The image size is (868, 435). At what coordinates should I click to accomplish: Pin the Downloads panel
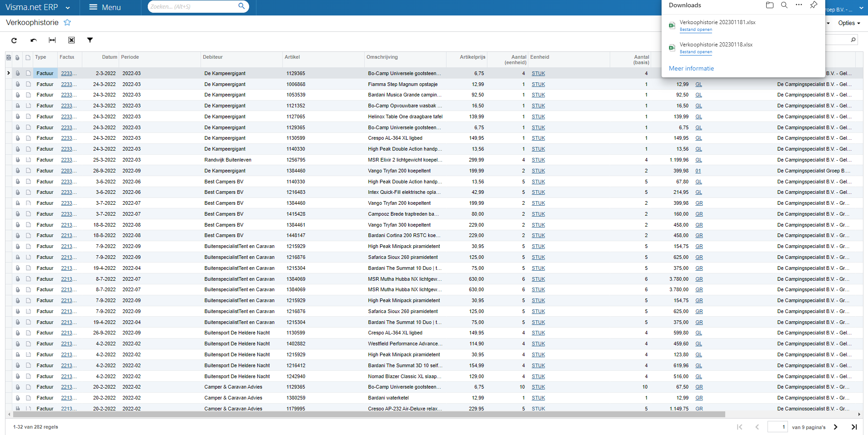tap(813, 5)
